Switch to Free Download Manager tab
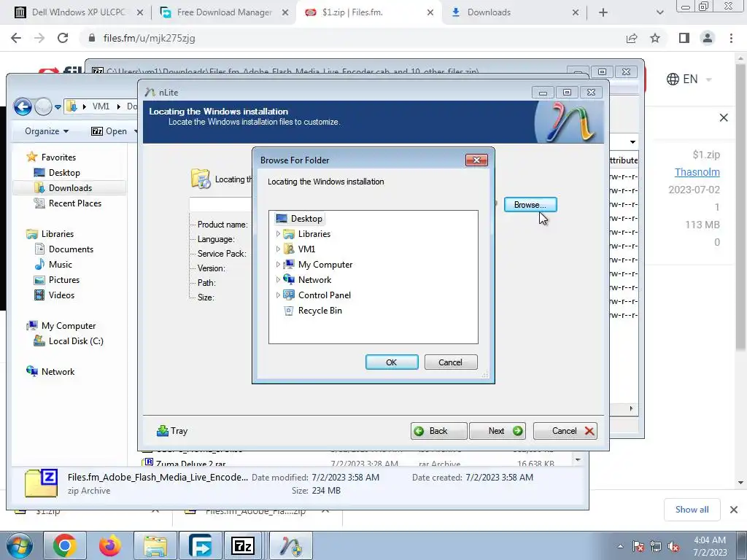 224,12
